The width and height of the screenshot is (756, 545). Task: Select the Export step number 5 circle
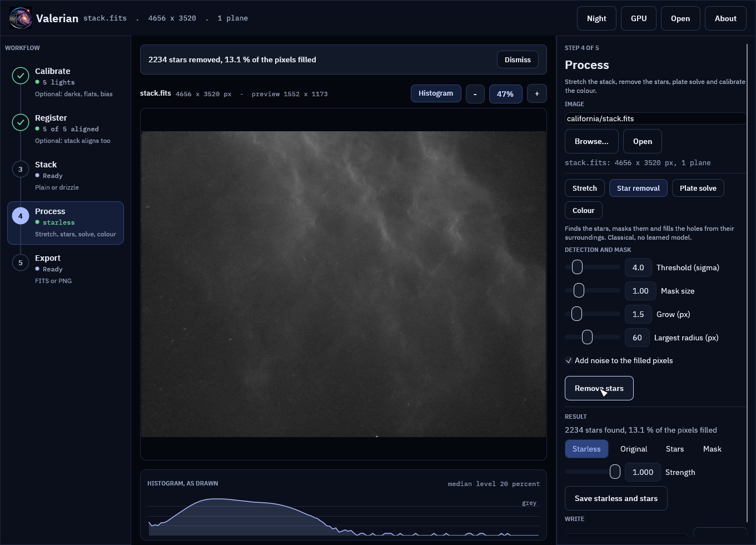(x=21, y=262)
